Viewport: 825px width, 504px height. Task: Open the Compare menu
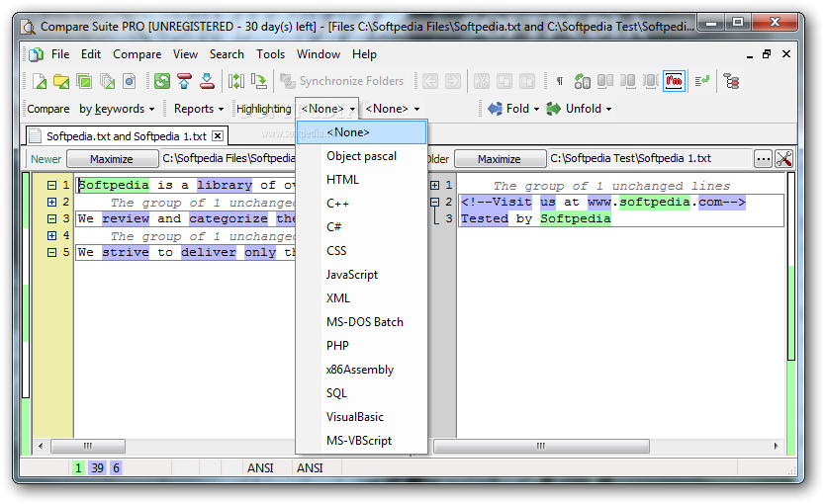(x=137, y=54)
